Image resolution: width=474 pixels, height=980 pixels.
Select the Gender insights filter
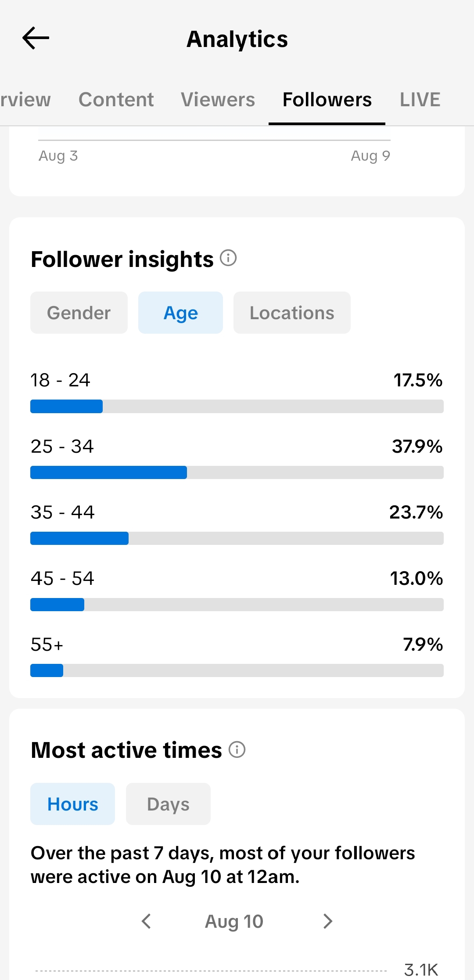point(79,313)
